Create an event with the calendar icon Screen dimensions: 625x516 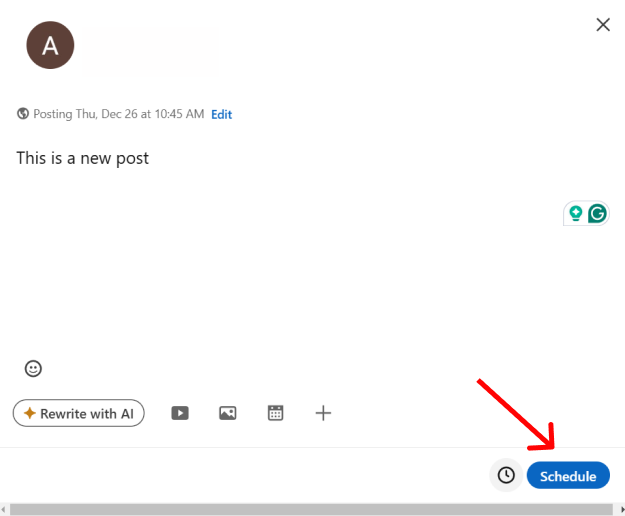(x=275, y=413)
